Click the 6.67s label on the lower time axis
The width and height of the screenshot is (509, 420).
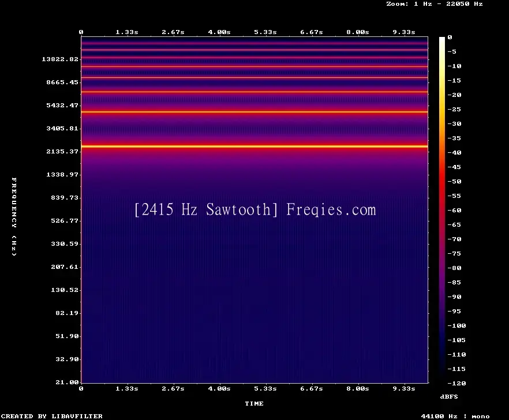coord(312,388)
